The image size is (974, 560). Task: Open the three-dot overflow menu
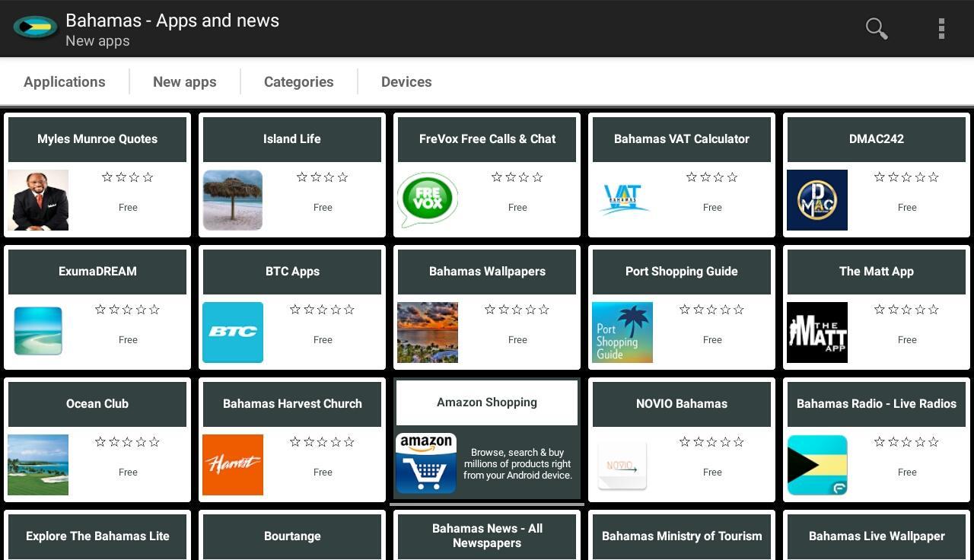(941, 29)
